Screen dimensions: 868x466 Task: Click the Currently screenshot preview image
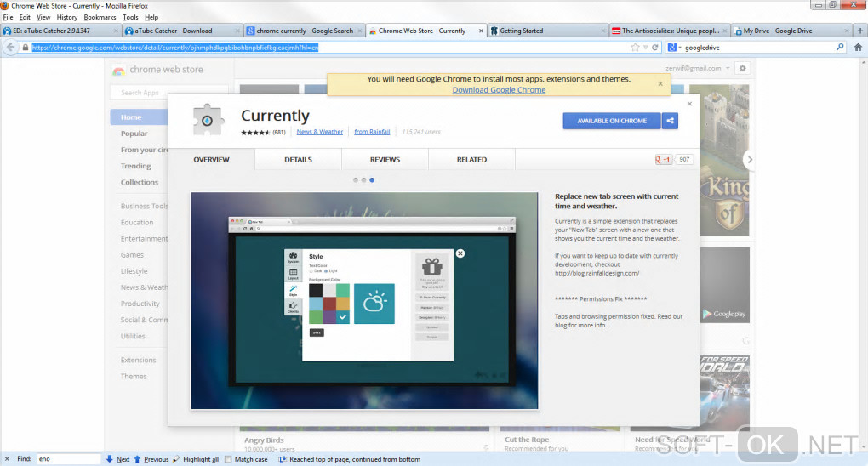tap(364, 300)
